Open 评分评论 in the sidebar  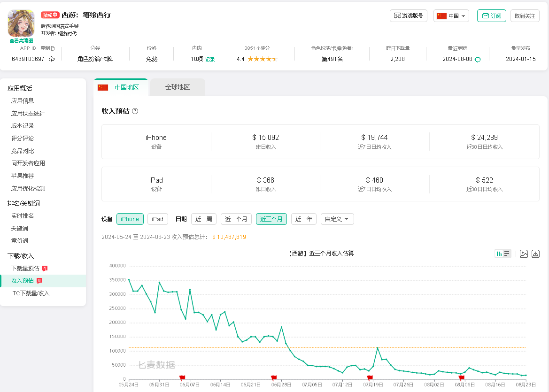(23, 138)
